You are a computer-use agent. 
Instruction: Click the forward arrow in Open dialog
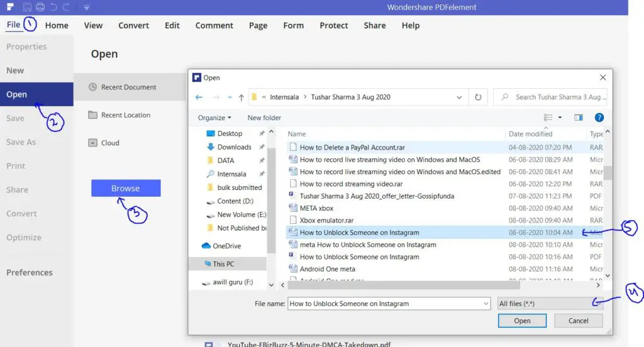[x=216, y=97]
